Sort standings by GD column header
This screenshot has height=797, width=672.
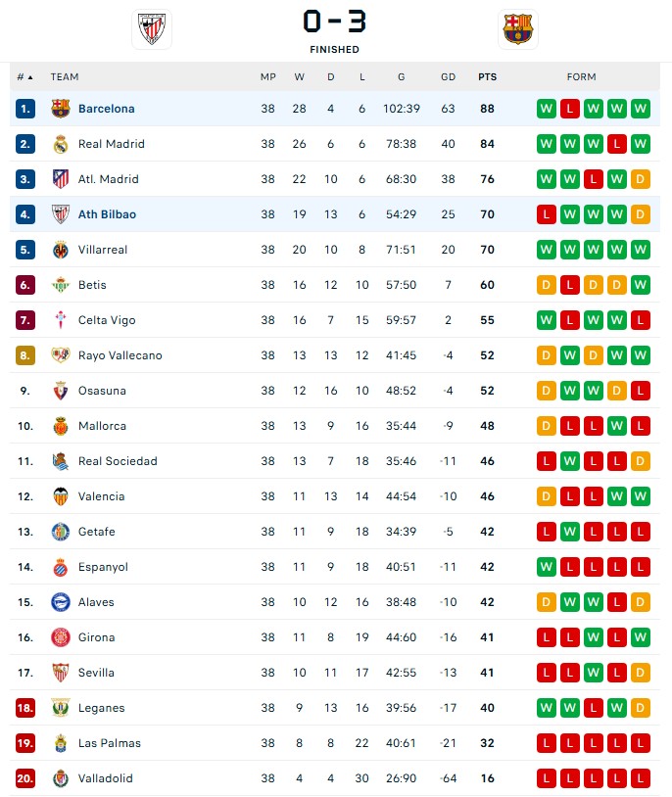(x=448, y=77)
